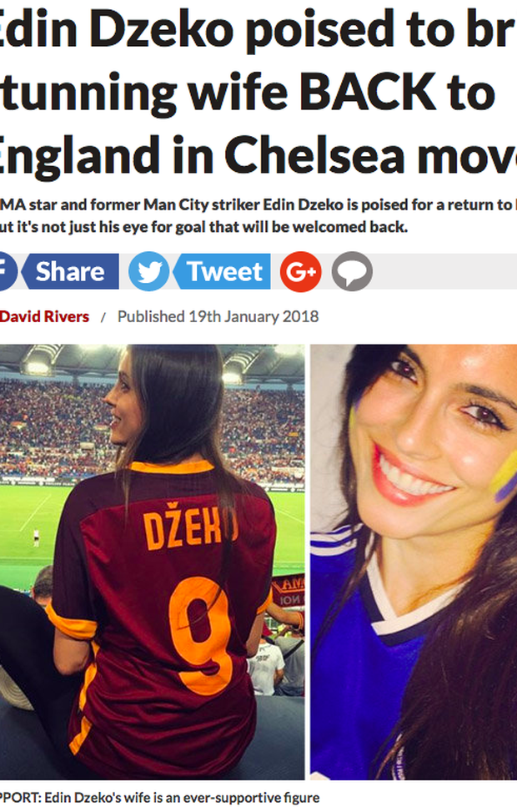Click the DŽEKO name on the shirt

point(190,529)
